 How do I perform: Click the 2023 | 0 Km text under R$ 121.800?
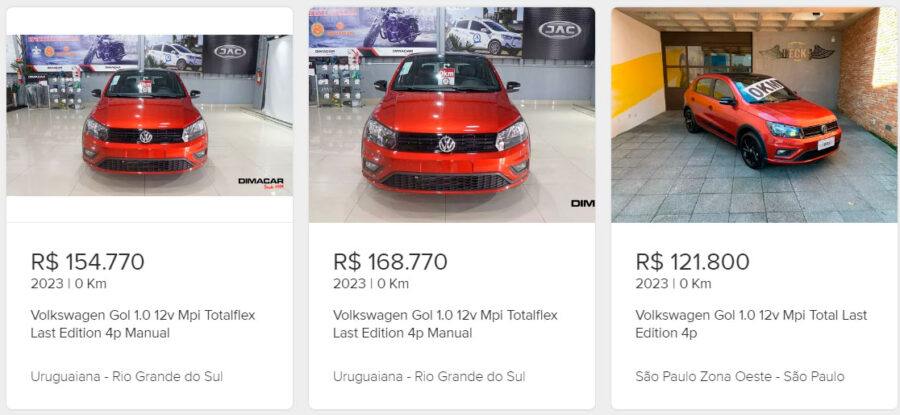[673, 284]
